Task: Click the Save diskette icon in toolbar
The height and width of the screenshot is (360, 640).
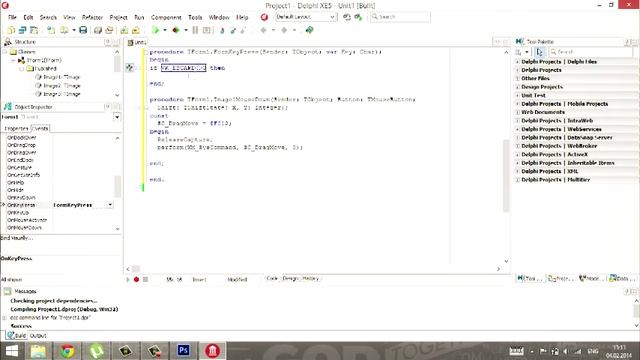Action: [x=83, y=30]
